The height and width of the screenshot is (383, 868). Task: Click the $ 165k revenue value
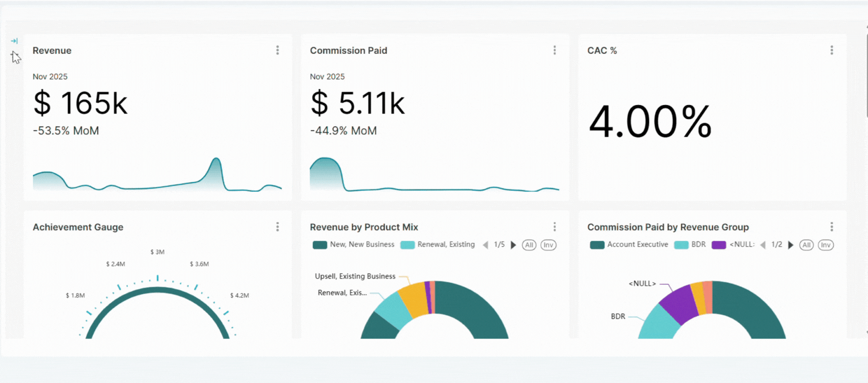pos(80,103)
